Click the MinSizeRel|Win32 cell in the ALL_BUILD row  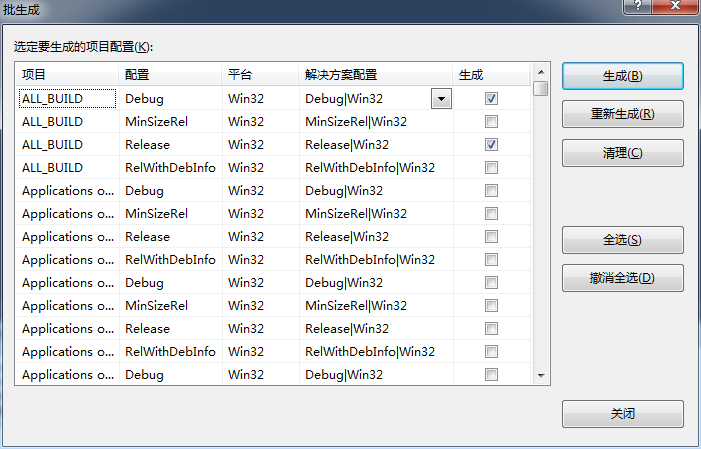click(x=376, y=122)
